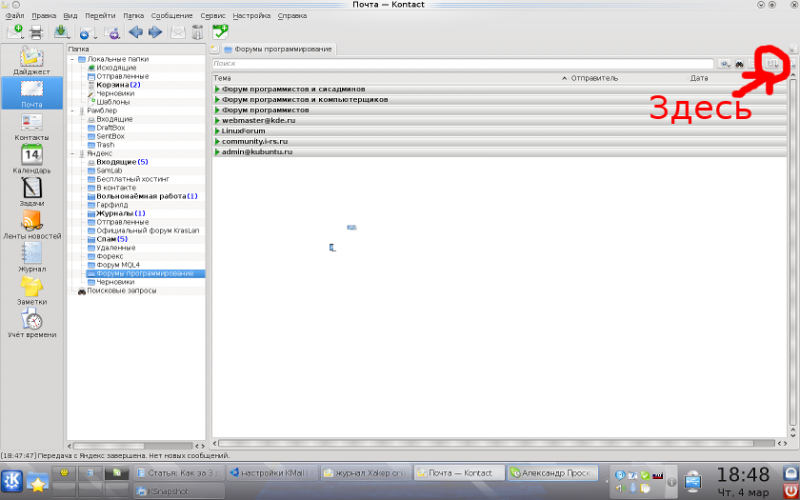Open the Справка menu
Screen dimensions: 800x500
292,16
